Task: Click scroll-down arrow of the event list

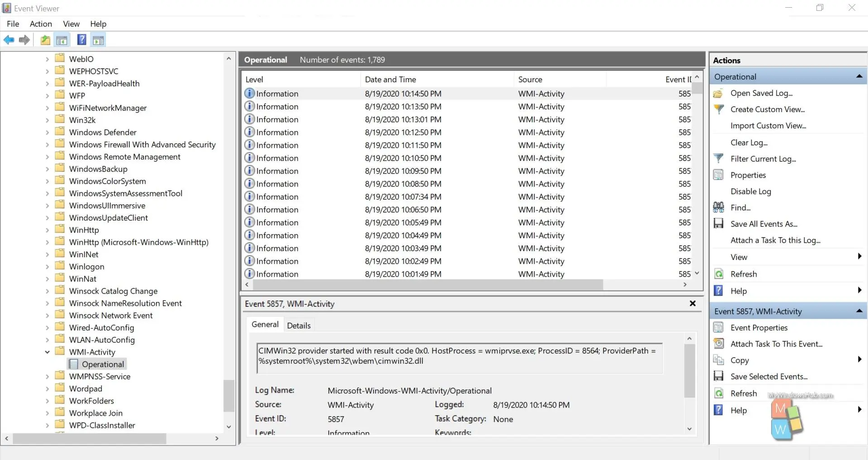Action: tap(697, 273)
